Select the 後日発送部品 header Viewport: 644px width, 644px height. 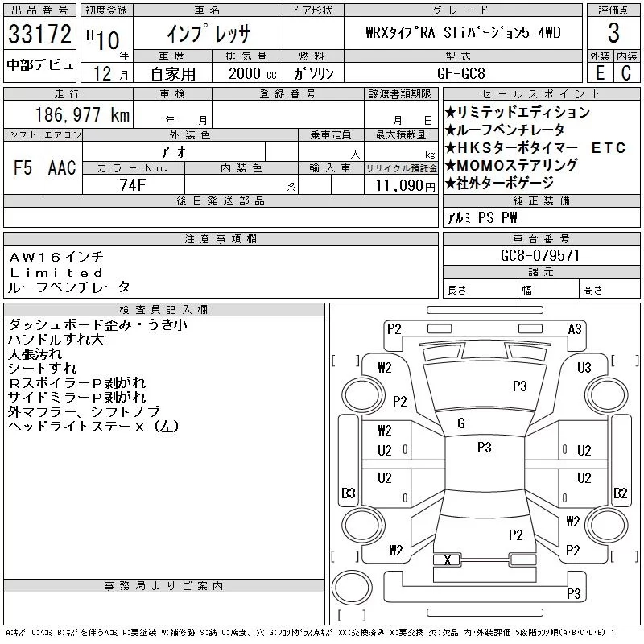pyautogui.click(x=221, y=200)
